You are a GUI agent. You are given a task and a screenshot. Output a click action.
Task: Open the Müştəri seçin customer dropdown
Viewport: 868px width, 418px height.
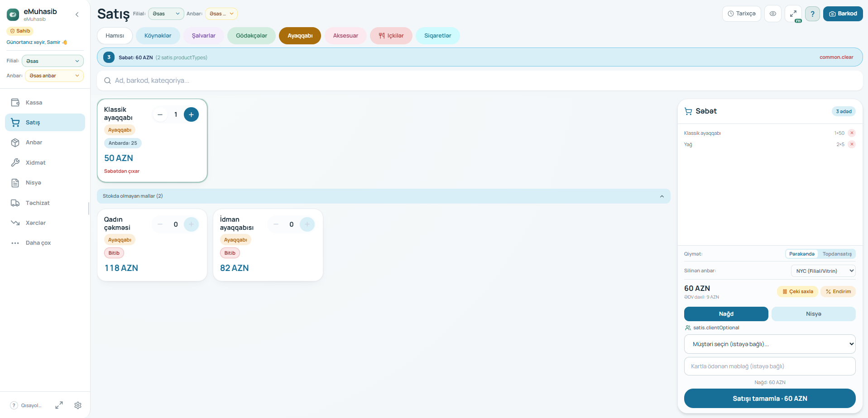[770, 344]
